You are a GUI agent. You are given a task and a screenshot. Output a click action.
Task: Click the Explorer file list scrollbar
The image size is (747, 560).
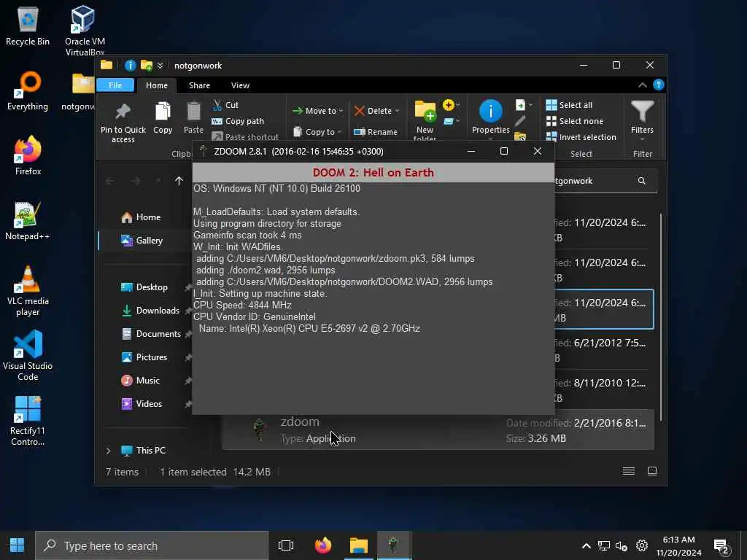pos(661,316)
